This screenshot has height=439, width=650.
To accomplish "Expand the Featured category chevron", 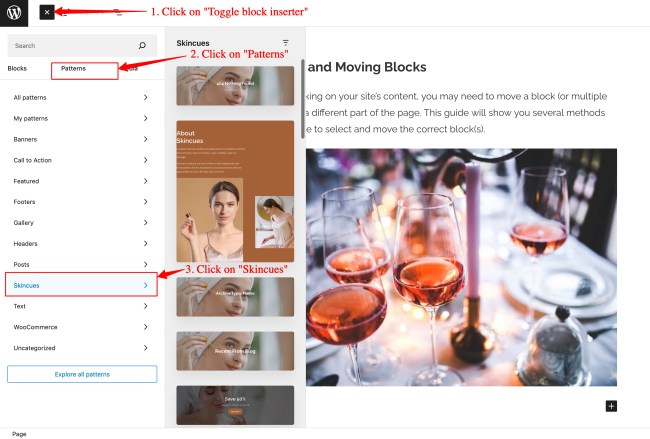I will pyautogui.click(x=146, y=181).
